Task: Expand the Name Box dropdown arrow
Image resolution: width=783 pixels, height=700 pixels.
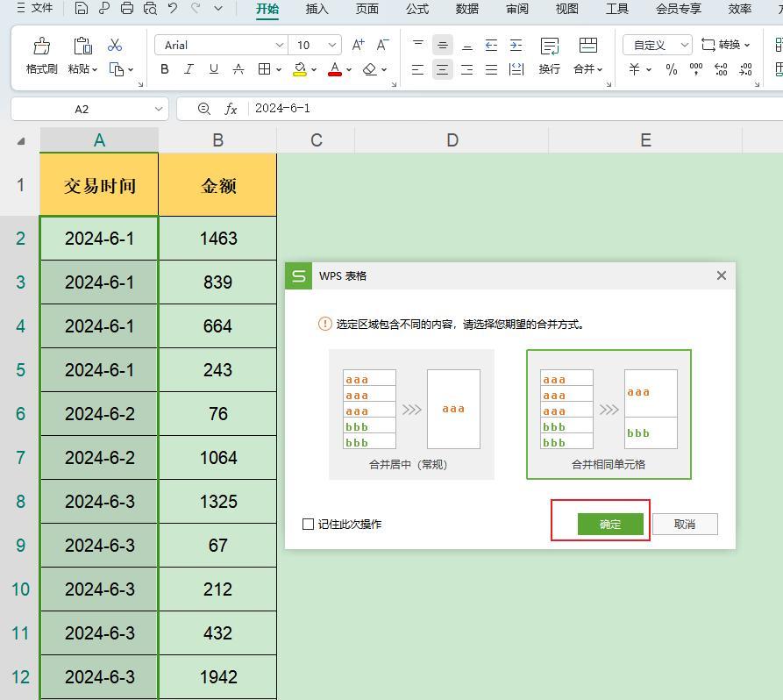Action: 159,109
